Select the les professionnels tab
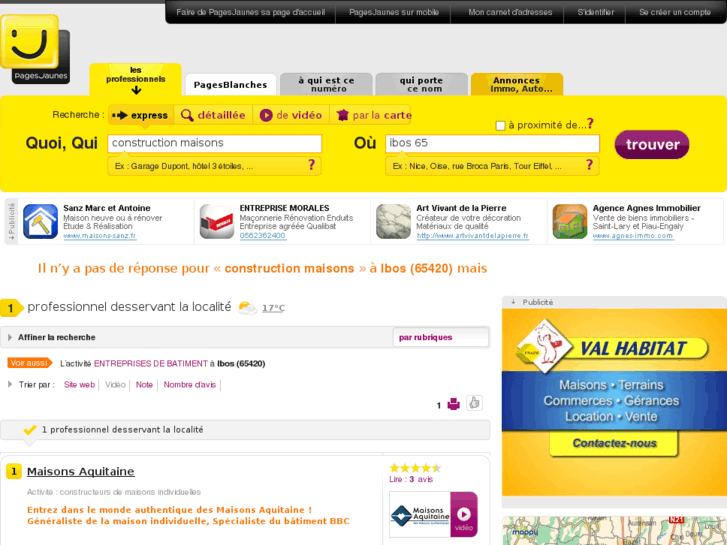The image size is (727, 545). (135, 80)
